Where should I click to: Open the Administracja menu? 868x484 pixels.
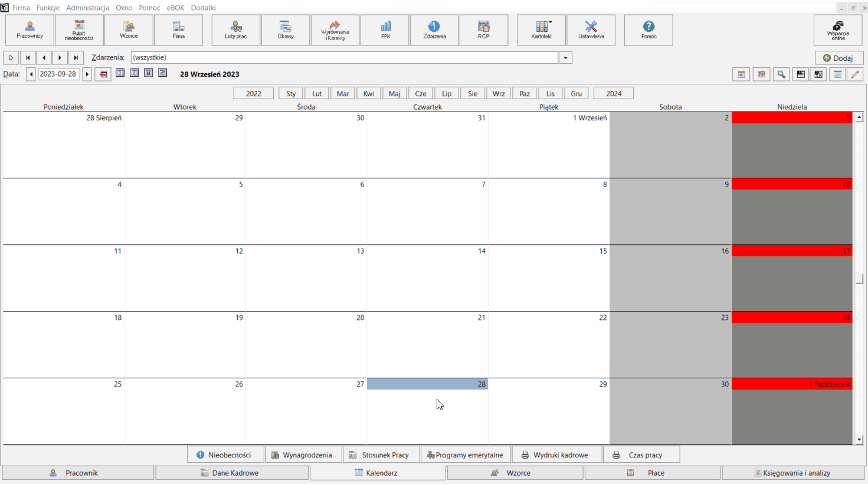[x=87, y=8]
